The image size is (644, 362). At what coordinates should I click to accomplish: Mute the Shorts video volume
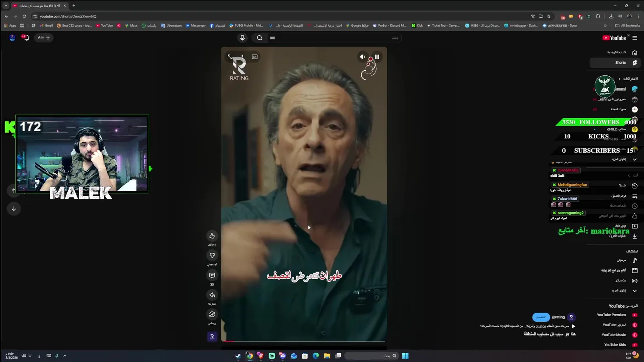coord(362,57)
